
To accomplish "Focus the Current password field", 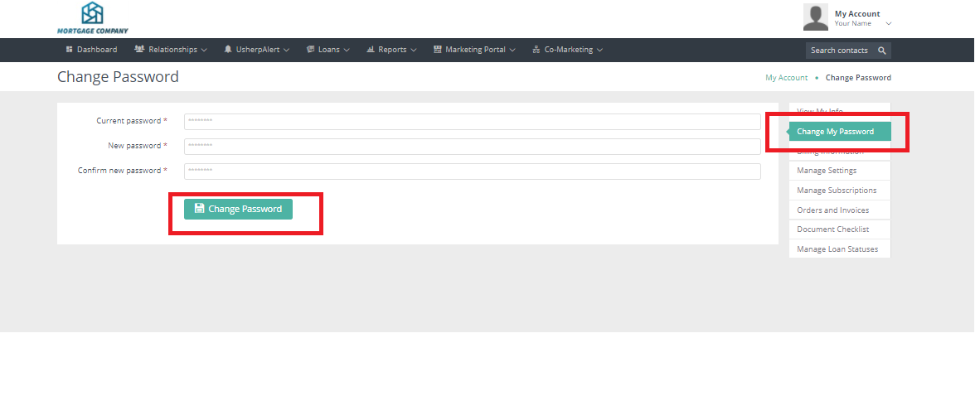I will coord(472,122).
